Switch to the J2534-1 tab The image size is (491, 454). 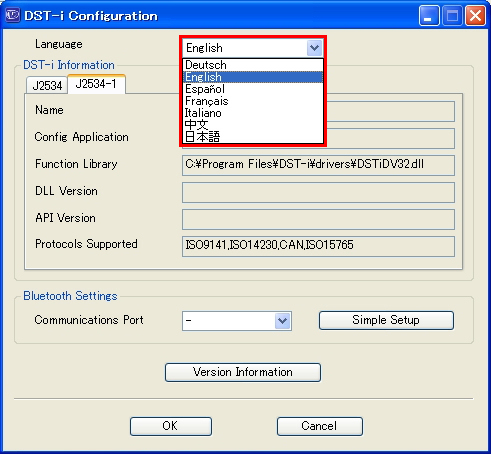click(x=96, y=84)
